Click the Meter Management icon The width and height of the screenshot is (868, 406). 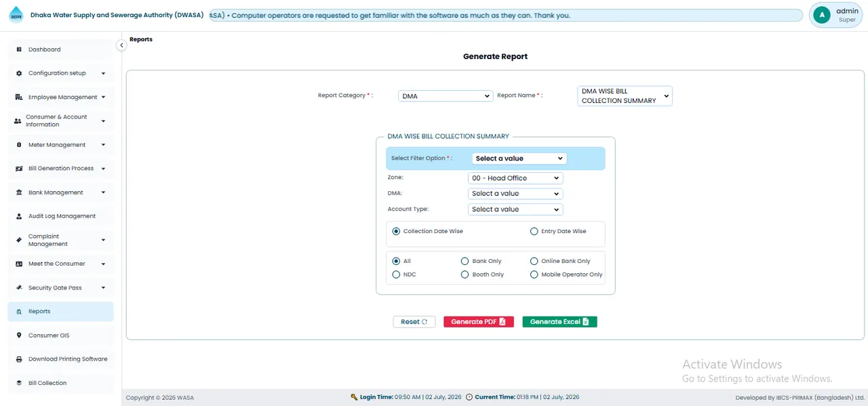pyautogui.click(x=19, y=145)
